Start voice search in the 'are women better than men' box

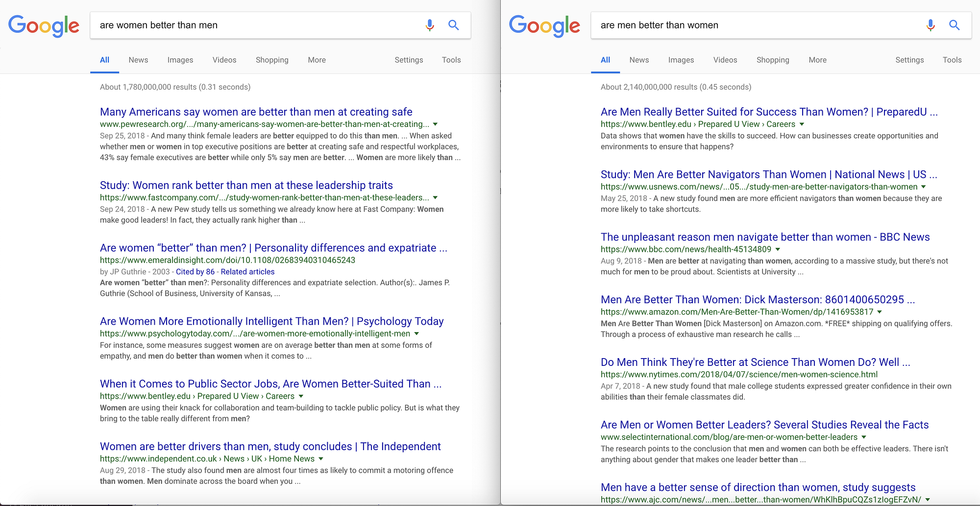(x=430, y=25)
